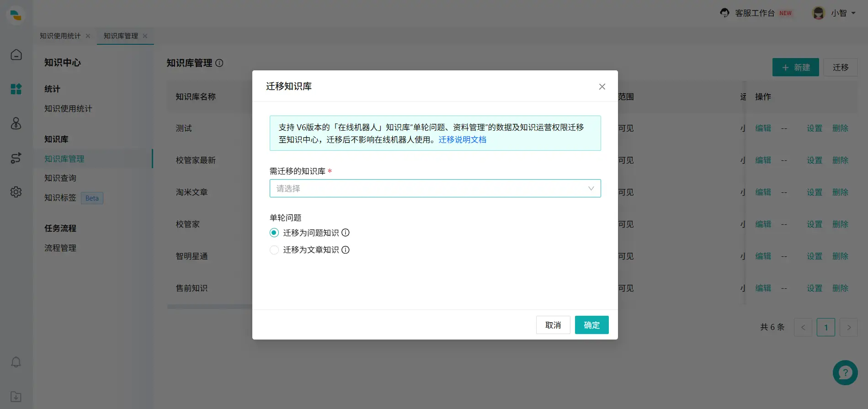Screen dimensions: 868x409
Task: Click the 测试 knowledge base name
Action: [184, 128]
